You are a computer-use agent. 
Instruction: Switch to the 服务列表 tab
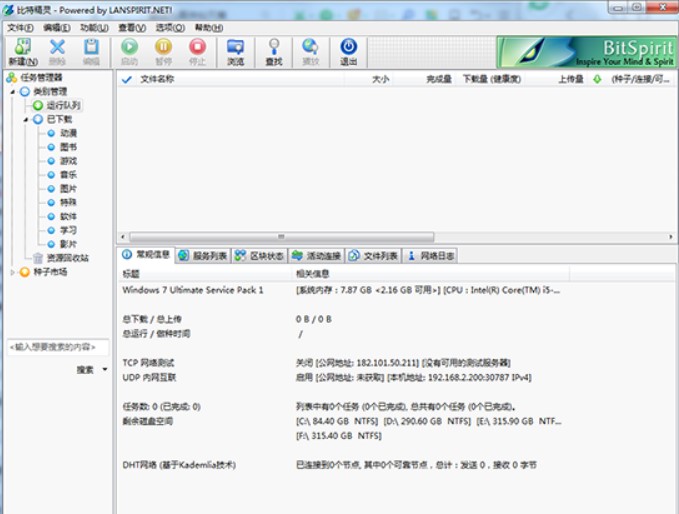[x=203, y=256]
